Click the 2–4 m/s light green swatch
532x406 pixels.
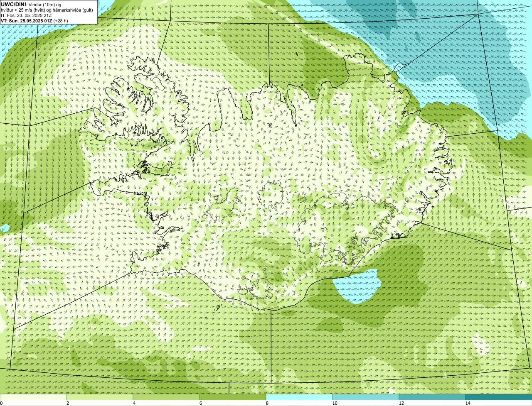100,397
